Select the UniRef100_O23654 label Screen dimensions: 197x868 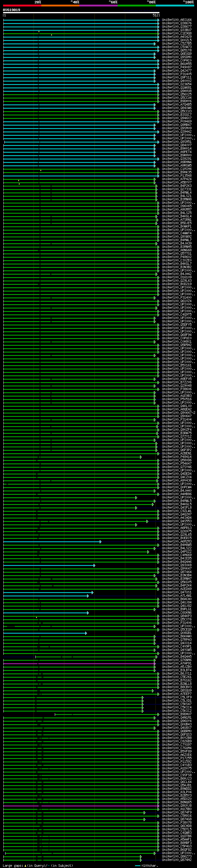point(177,84)
